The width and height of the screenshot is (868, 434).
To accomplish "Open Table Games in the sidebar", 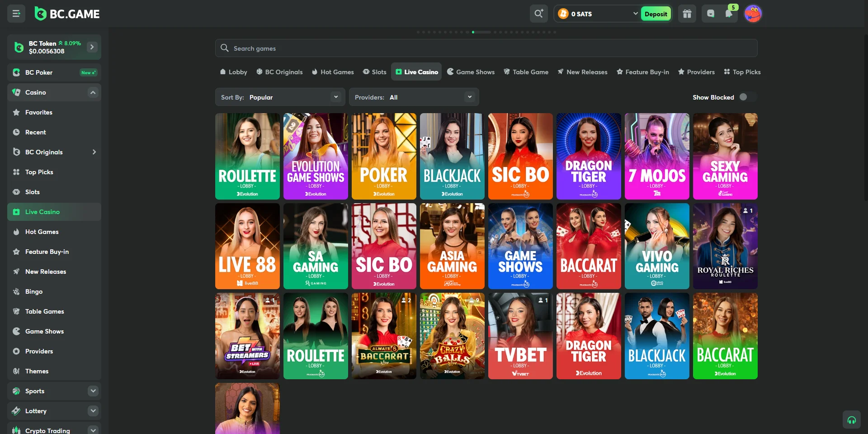I will (54, 311).
